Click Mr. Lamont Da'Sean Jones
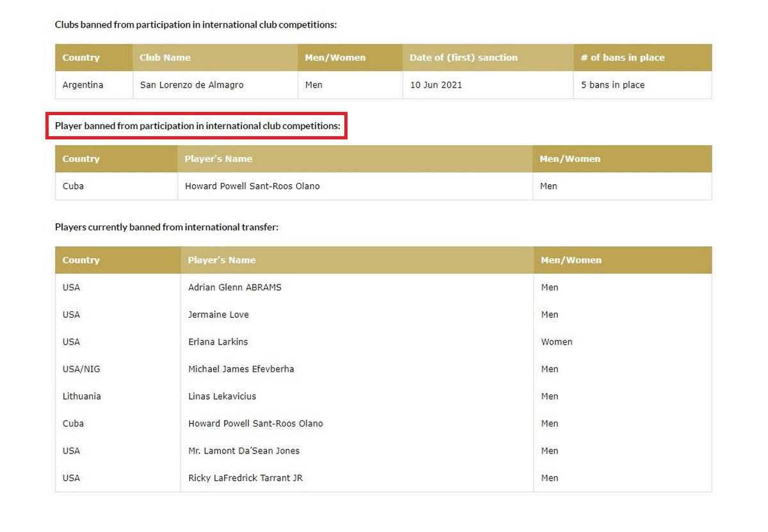The width and height of the screenshot is (768, 532). 243,451
